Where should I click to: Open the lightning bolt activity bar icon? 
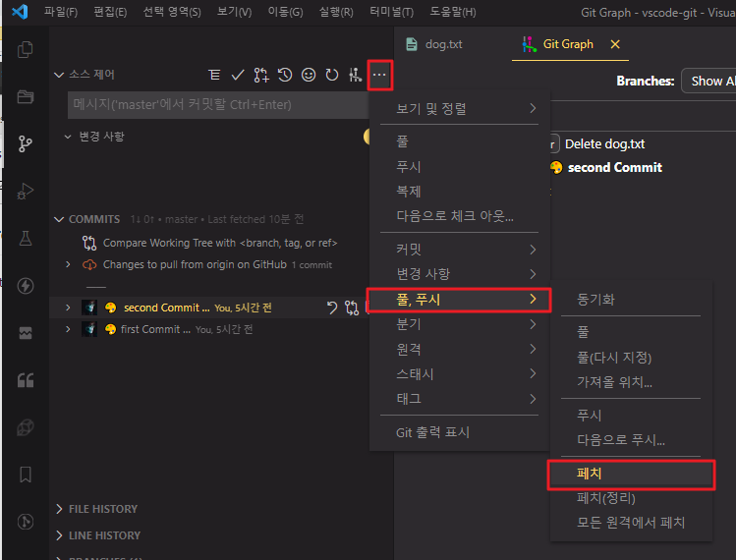tap(26, 285)
